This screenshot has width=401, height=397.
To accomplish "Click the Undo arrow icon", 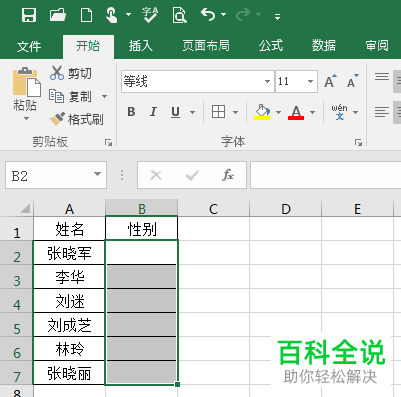I will point(208,14).
